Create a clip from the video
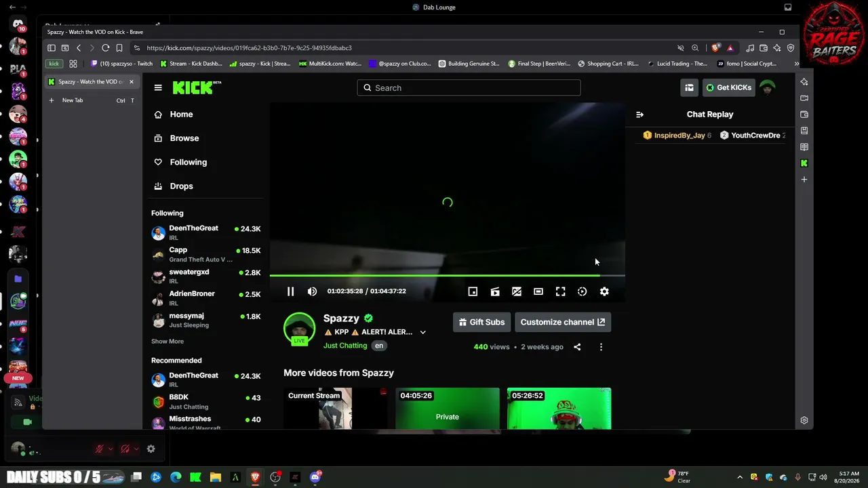The height and width of the screenshot is (488, 868). (495, 291)
